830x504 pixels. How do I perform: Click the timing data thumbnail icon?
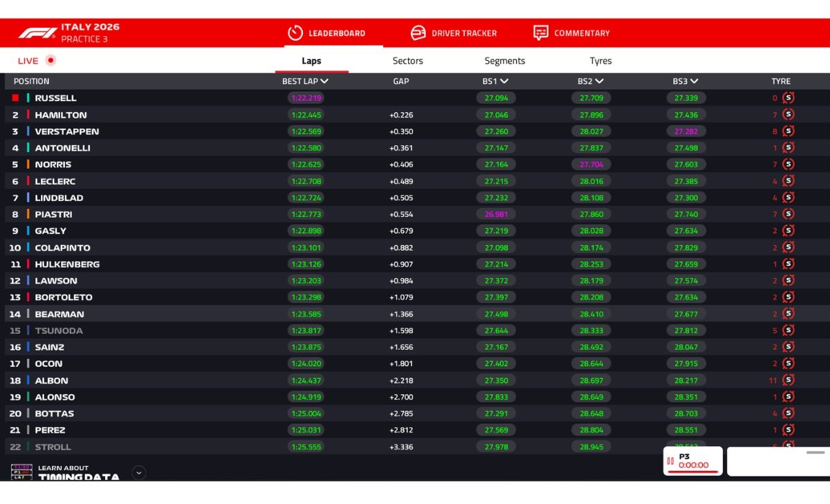(21, 472)
